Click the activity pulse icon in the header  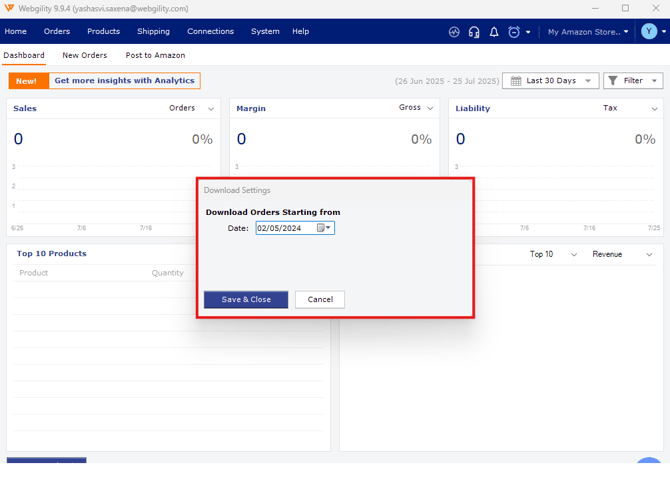tap(454, 32)
